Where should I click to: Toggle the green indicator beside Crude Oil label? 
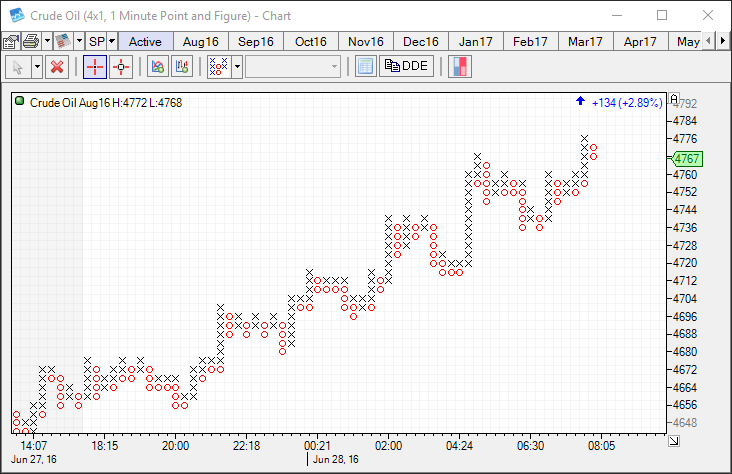click(x=20, y=102)
